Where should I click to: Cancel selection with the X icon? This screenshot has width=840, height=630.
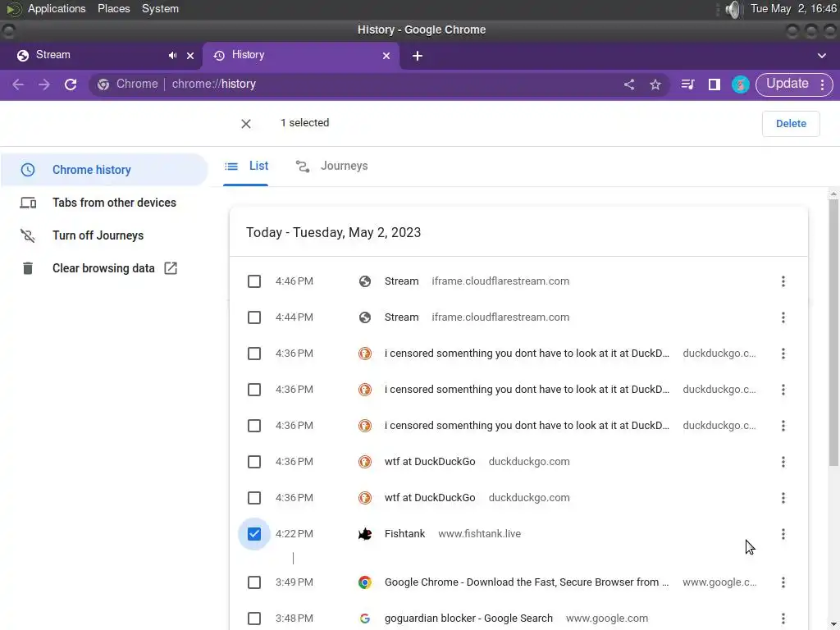[x=246, y=124]
